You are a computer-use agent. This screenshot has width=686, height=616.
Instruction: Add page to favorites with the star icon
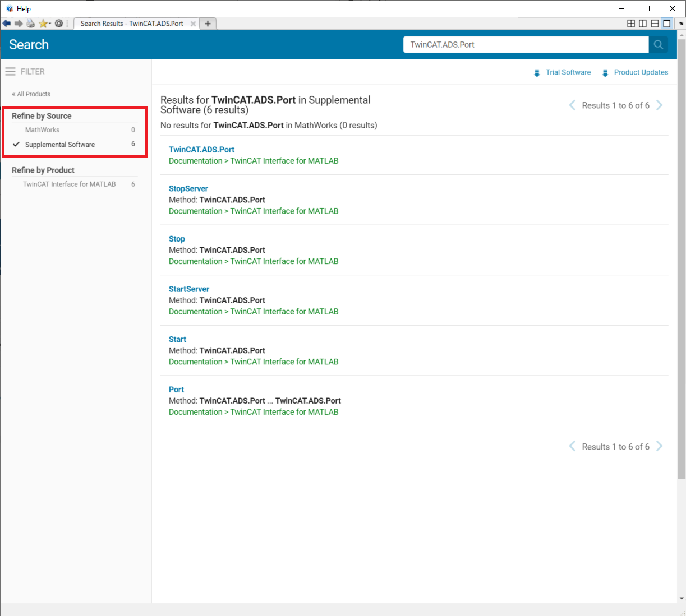point(43,24)
